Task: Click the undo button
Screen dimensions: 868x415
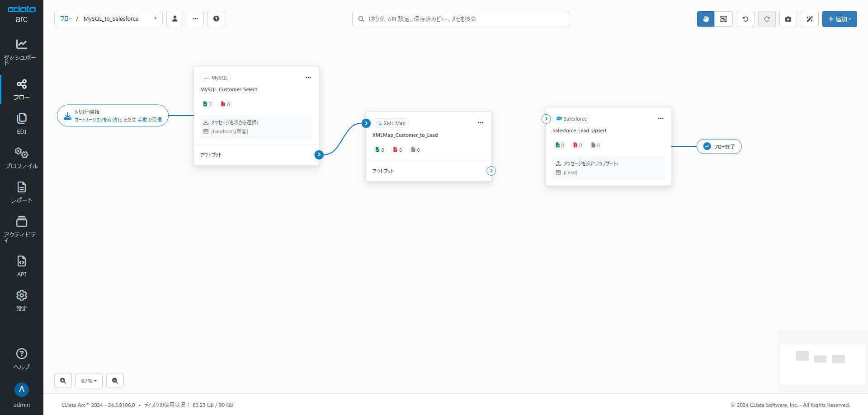Action: click(745, 19)
